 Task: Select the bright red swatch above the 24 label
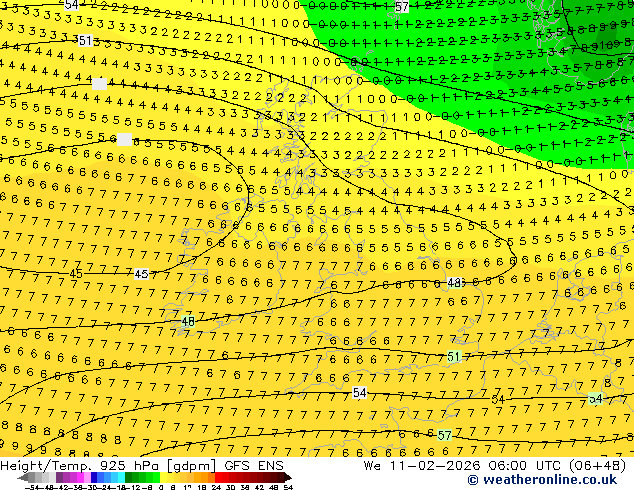click(218, 477)
